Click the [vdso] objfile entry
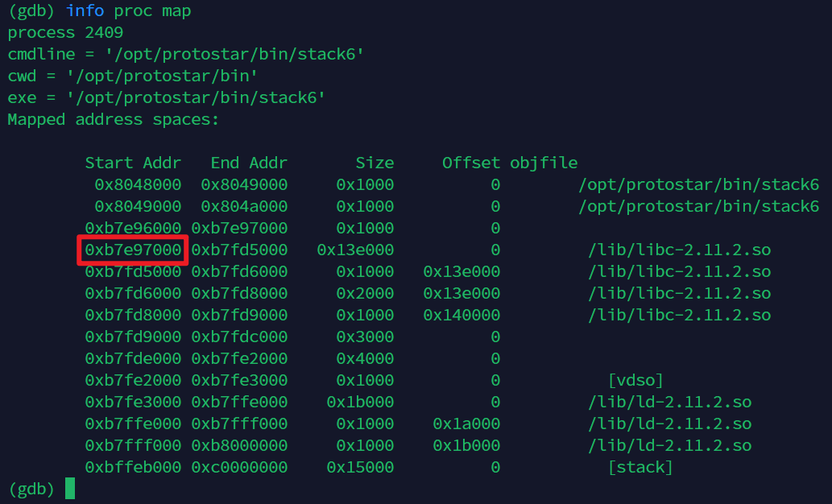Viewport: 832px width, 504px height. pyautogui.click(x=635, y=380)
